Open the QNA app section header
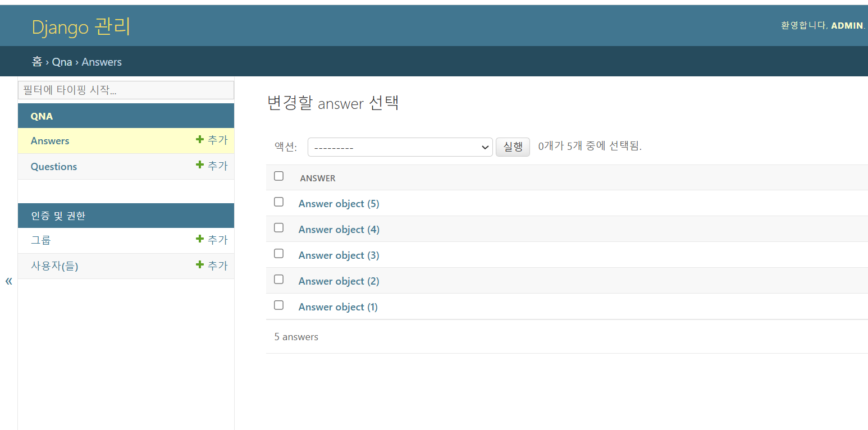The image size is (868, 430). click(42, 116)
